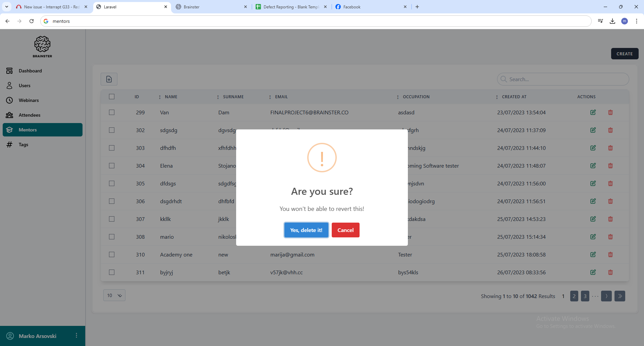Cancel the delete confirmation dialog
Screen dimensions: 644x346
click(345, 230)
